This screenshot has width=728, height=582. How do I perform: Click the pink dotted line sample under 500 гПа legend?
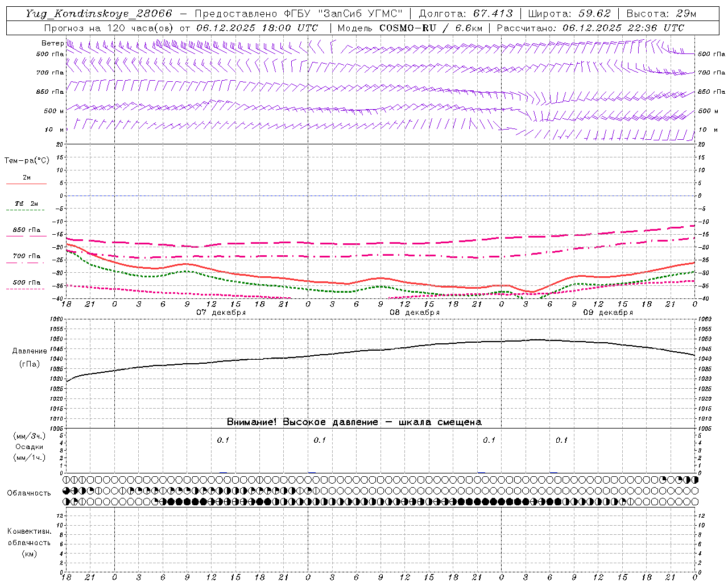click(x=25, y=289)
